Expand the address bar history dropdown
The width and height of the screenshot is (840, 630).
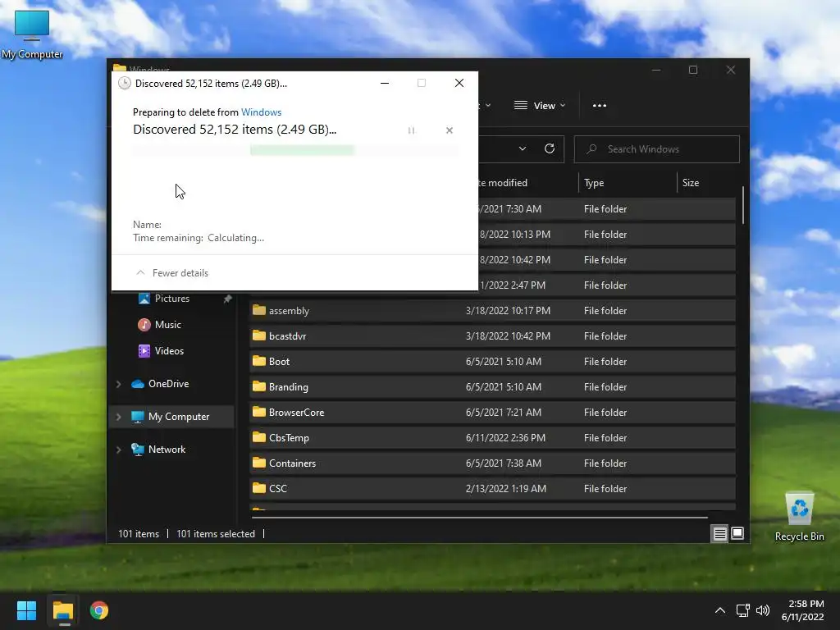[523, 149]
